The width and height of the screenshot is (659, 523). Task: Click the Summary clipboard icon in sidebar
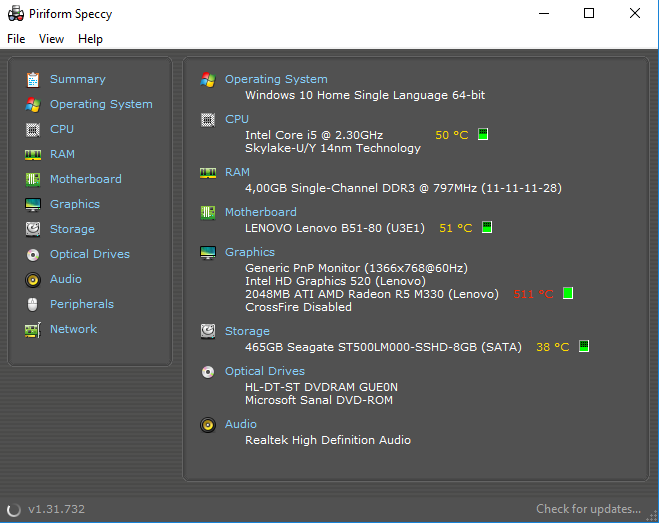(33, 79)
